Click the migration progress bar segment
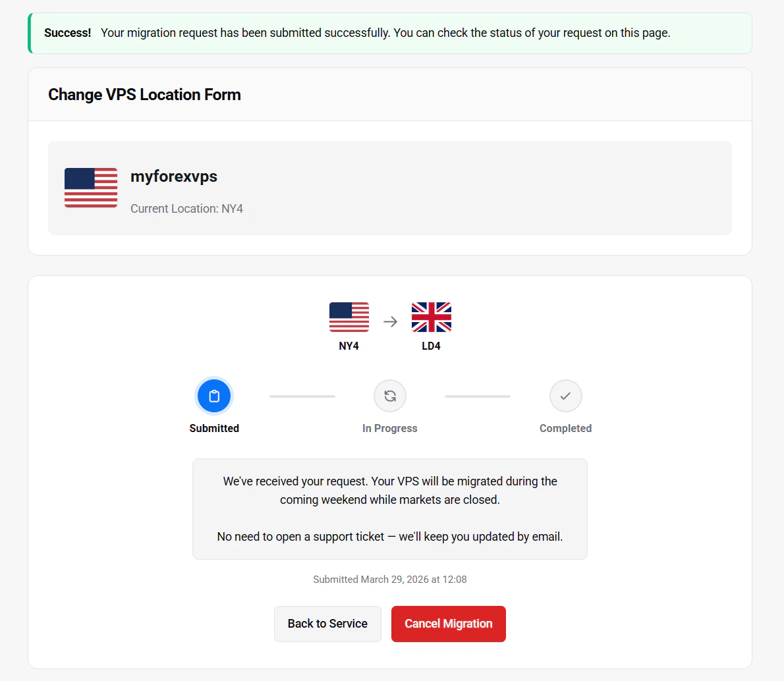Image resolution: width=784 pixels, height=681 pixels. (x=302, y=396)
